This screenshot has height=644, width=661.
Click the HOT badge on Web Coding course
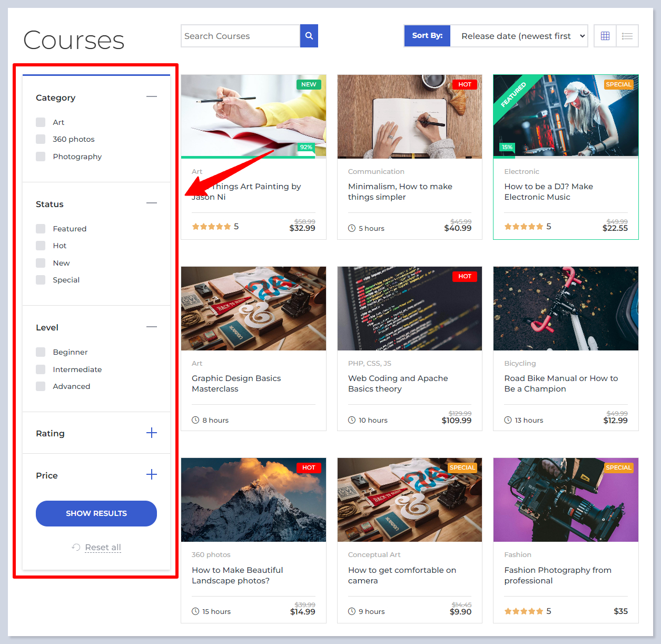pos(465,276)
